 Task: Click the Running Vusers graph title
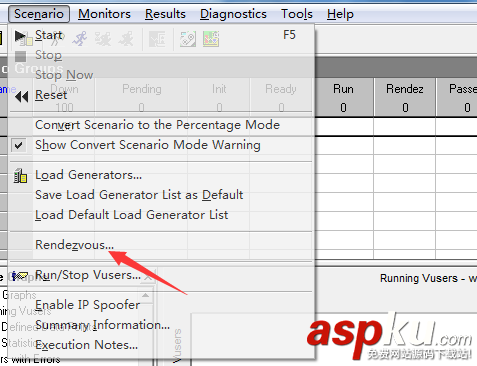pos(428,278)
